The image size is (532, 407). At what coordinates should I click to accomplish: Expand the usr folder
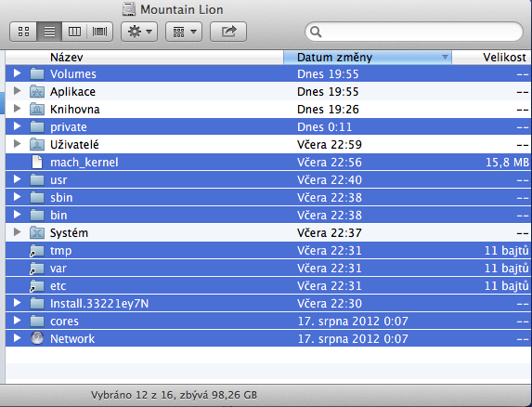point(17,179)
